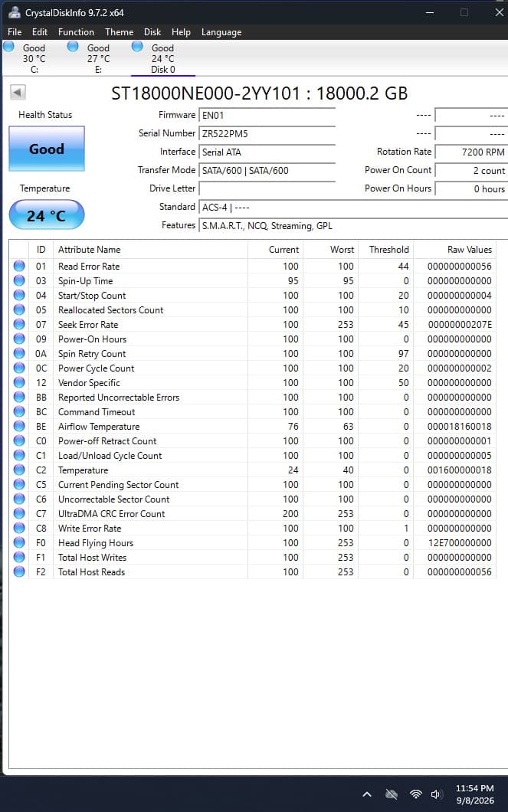Click the Interface field showing Serial ATA
The image size is (508, 812).
point(267,152)
